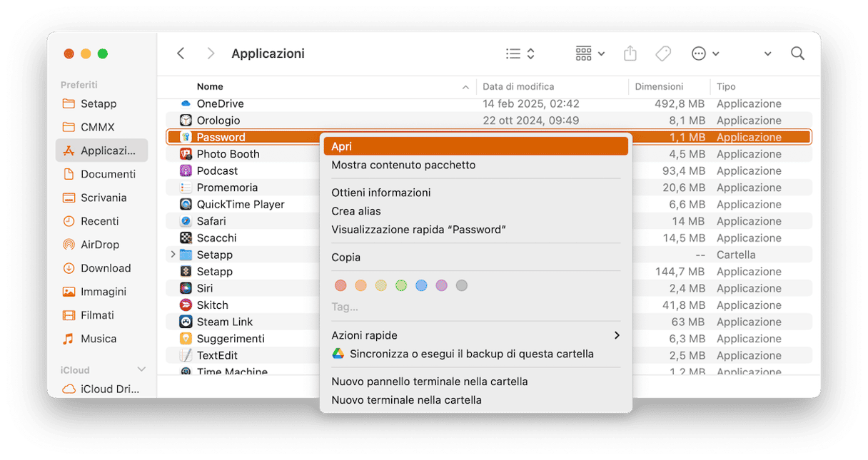The width and height of the screenshot is (868, 460).
Task: Open the ellipsis action menu
Action: tap(705, 53)
